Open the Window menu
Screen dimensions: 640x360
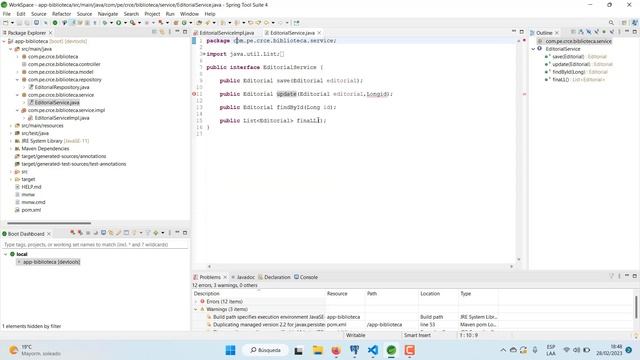pos(189,14)
